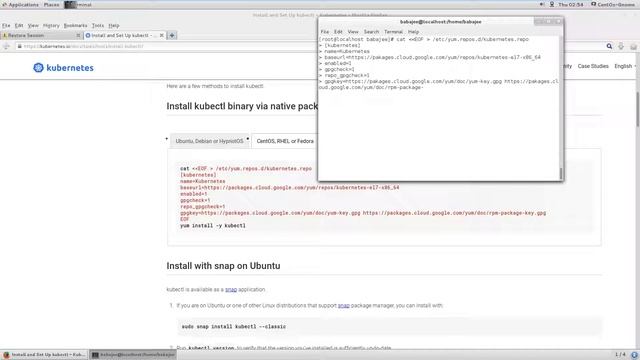This screenshot has width=640, height=360.
Task: Switch to babajee terminal in bottom taskbar
Action: (133, 355)
